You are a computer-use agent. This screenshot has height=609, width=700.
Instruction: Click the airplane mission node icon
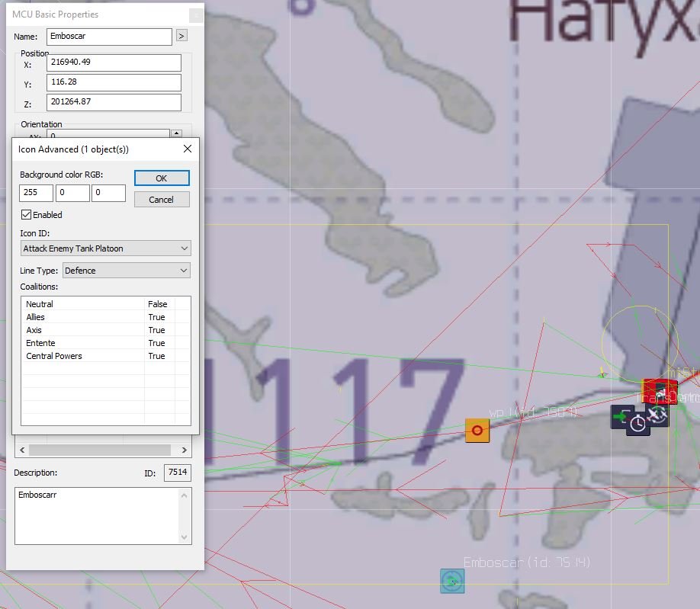point(658,415)
